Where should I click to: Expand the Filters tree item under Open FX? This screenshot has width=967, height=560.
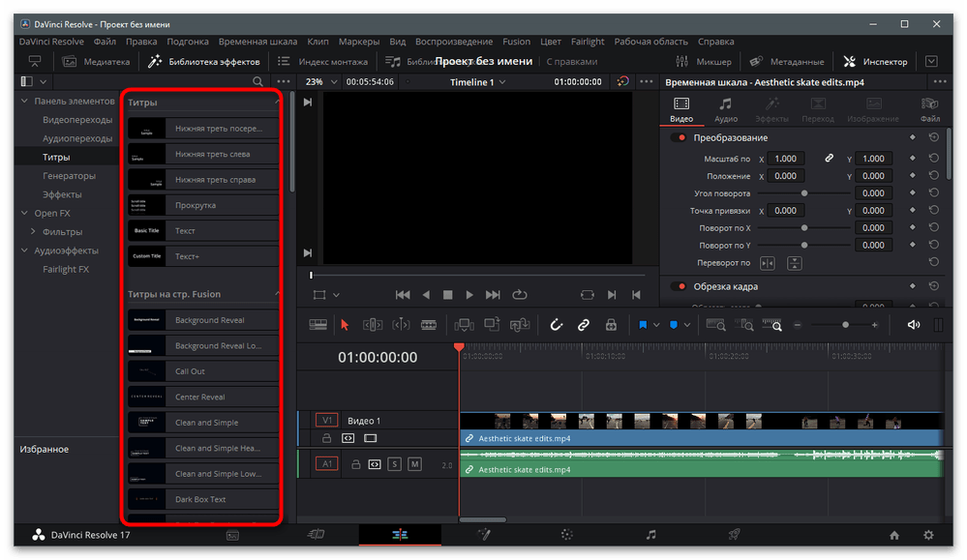(x=34, y=232)
